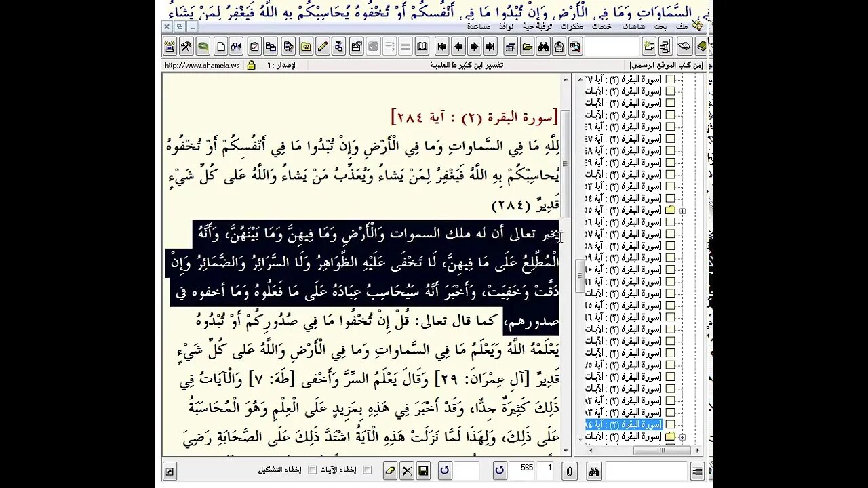Viewport: 868px width, 488px height.
Task: Click the blank new page toolbar icon
Action: point(221,47)
